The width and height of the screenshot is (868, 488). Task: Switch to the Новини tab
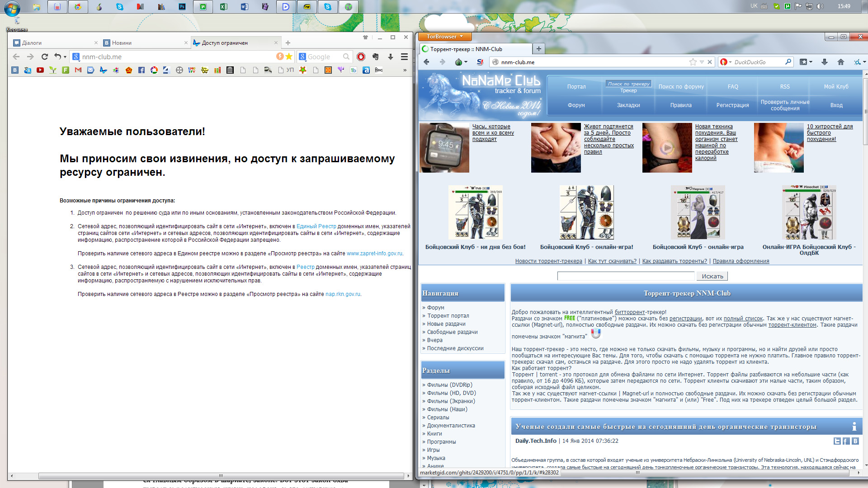tap(145, 43)
